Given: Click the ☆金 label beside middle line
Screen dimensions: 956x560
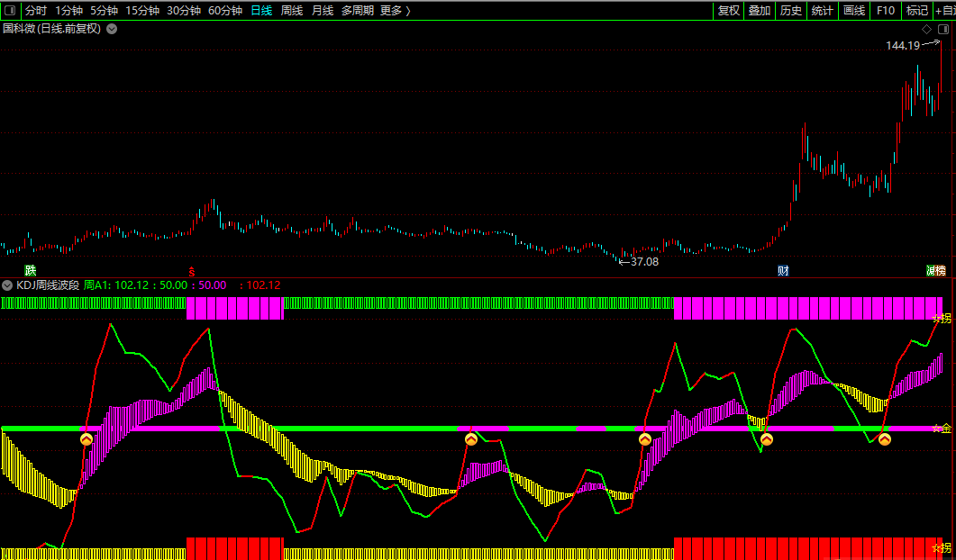Looking at the screenshot, I should click(942, 429).
